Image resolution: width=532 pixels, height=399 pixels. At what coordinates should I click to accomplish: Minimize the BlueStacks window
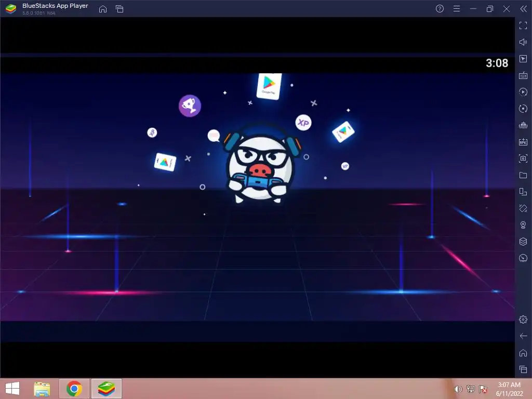473,9
